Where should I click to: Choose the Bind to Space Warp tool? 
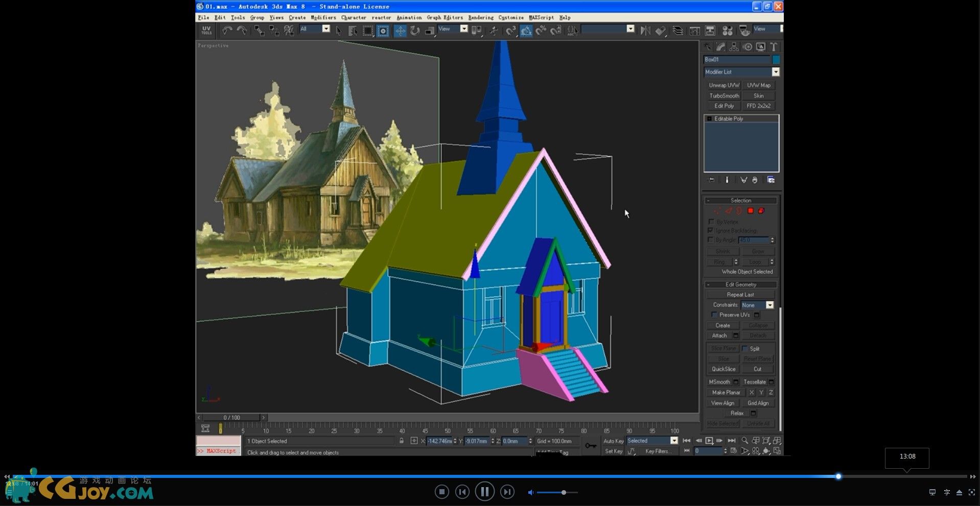(x=289, y=31)
